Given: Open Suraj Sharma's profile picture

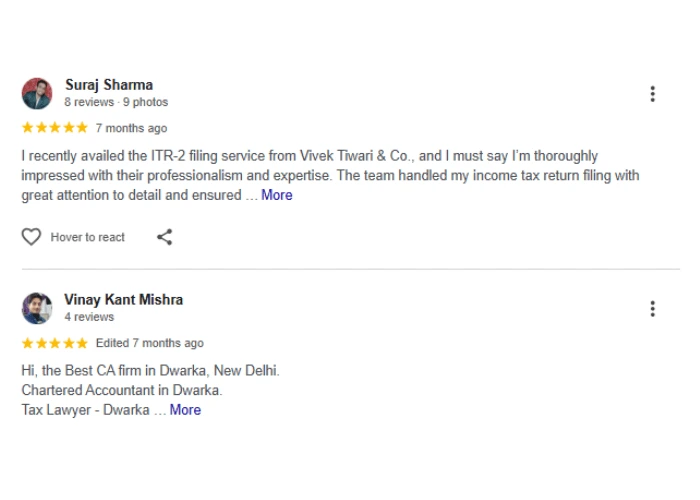Looking at the screenshot, I should pos(37,93).
